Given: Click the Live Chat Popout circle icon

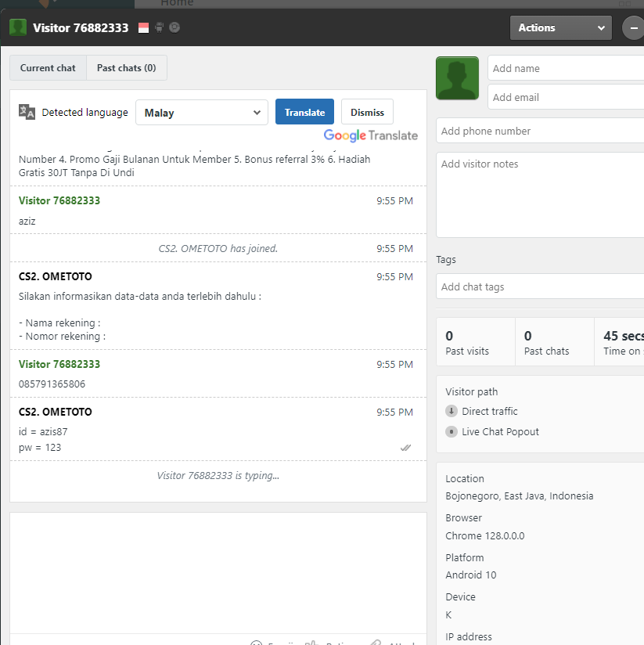Looking at the screenshot, I should (452, 431).
